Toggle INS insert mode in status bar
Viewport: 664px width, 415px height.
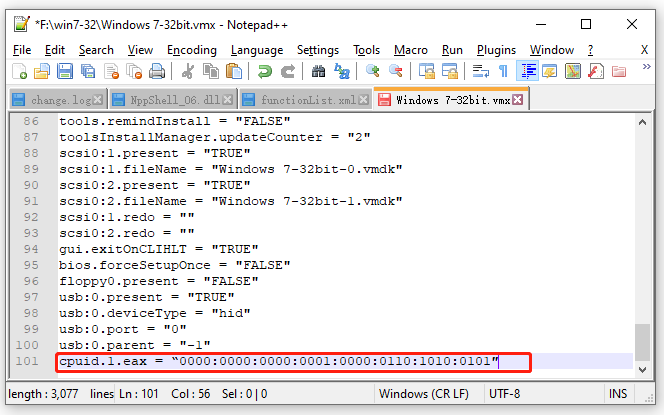pos(617,394)
